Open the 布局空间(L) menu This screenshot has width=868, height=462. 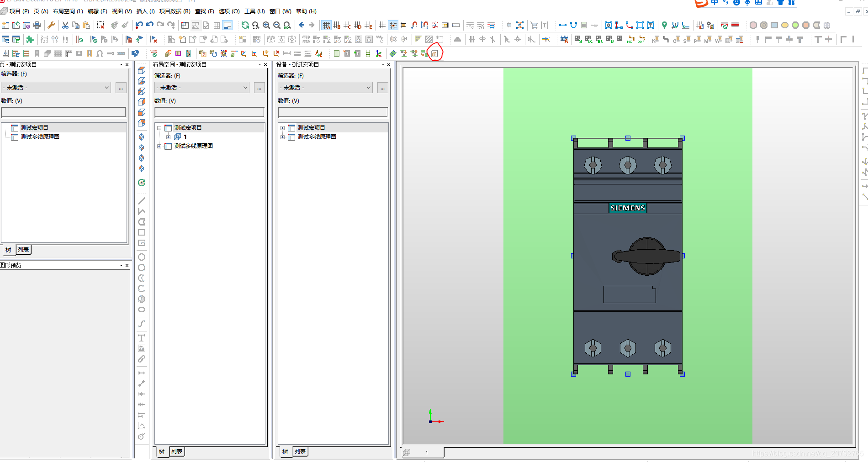coord(68,11)
